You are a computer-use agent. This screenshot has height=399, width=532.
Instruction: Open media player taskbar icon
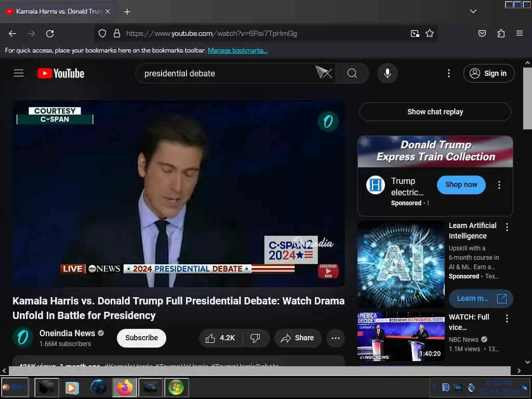72,387
